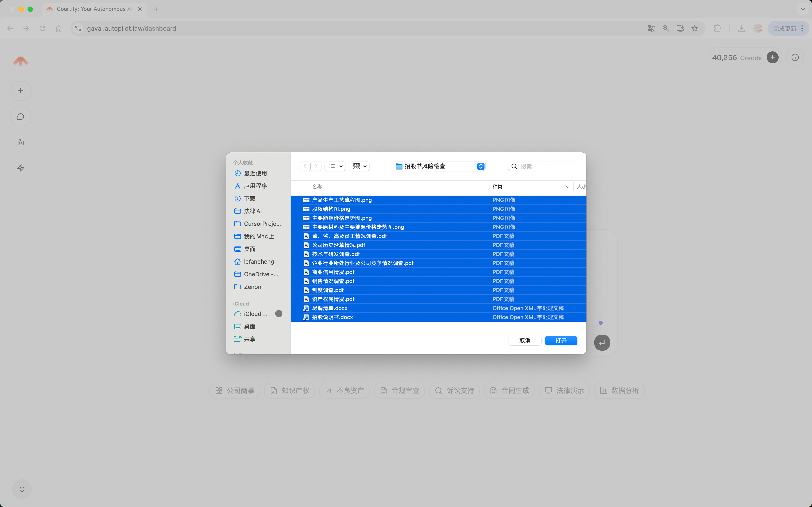Click the iCloud sync progress indicator
Screen dimensions: 812x507
pos(279,313)
